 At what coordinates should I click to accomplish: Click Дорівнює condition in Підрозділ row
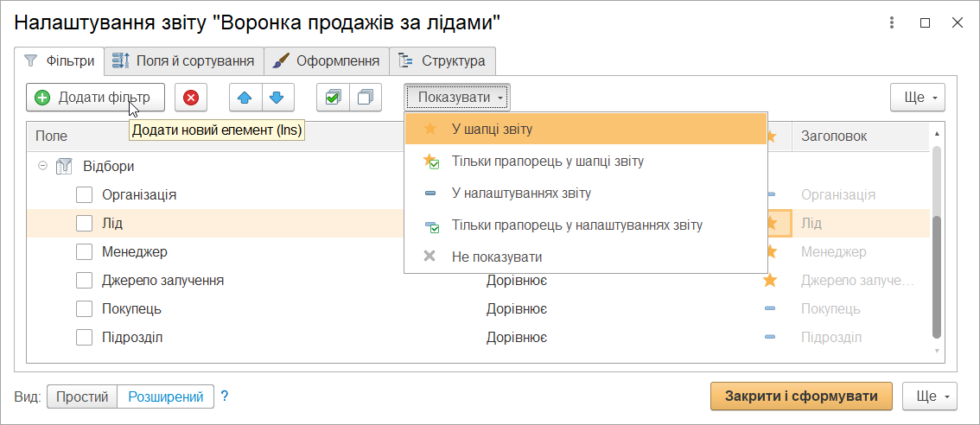point(517,338)
